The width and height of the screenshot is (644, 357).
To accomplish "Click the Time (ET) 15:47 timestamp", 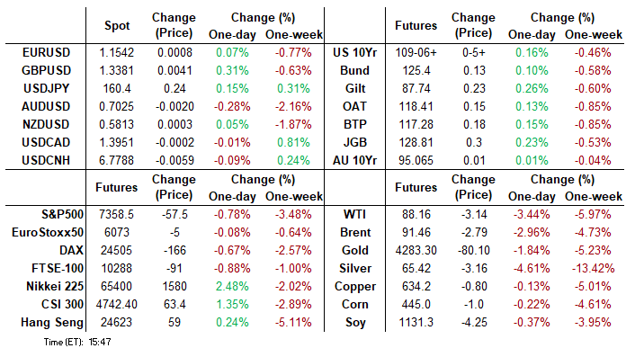I will [x=77, y=342].
